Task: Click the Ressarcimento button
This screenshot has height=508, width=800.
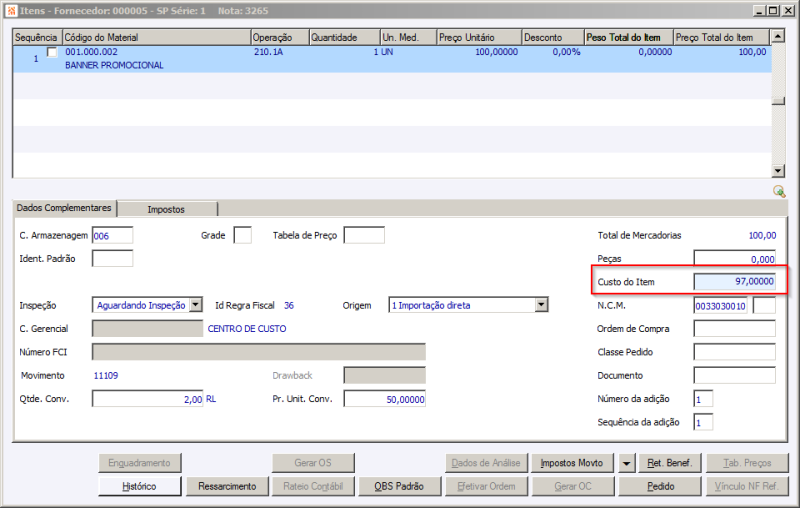Action: (x=227, y=487)
